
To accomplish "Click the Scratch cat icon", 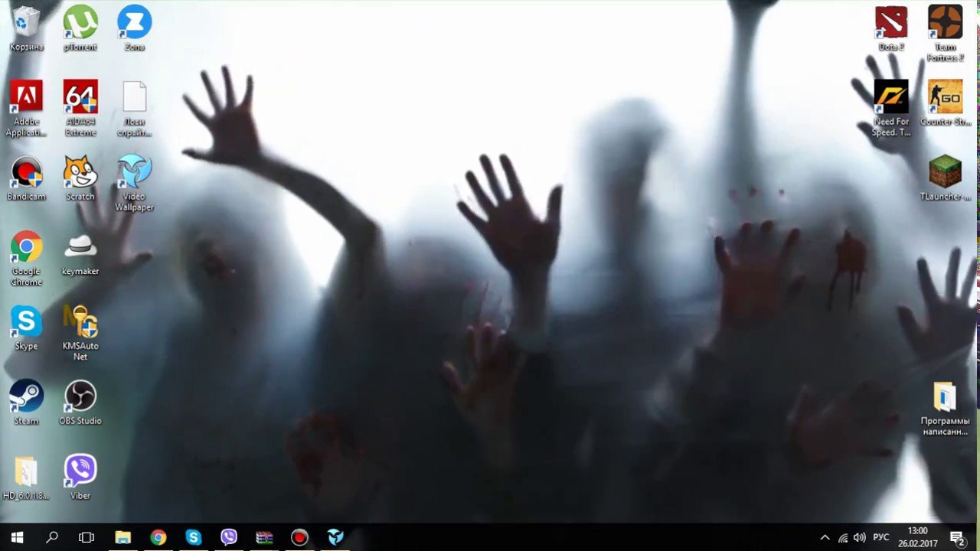I will (80, 173).
